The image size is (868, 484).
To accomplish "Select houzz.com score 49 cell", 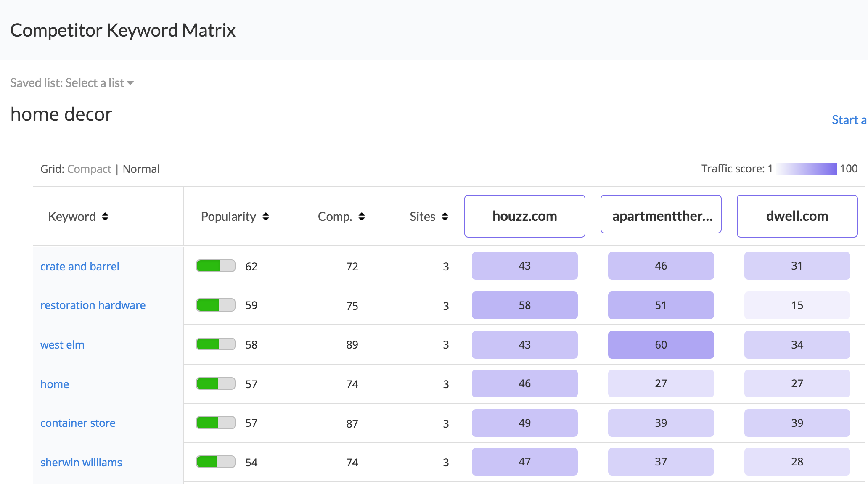I will (x=525, y=423).
